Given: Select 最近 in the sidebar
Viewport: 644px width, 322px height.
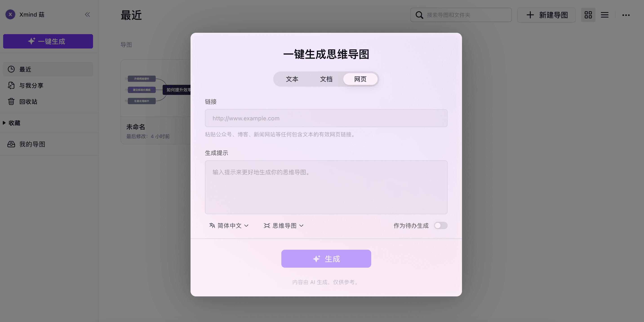Looking at the screenshot, I should [25, 69].
